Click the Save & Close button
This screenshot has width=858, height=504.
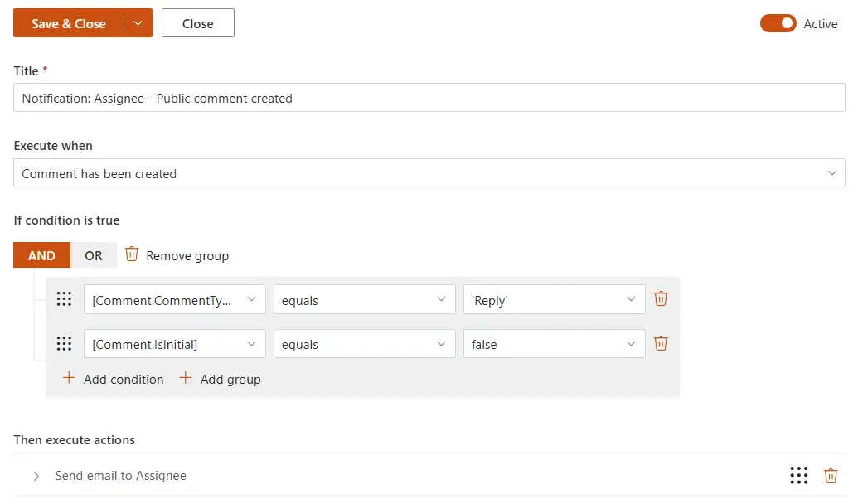coord(69,23)
